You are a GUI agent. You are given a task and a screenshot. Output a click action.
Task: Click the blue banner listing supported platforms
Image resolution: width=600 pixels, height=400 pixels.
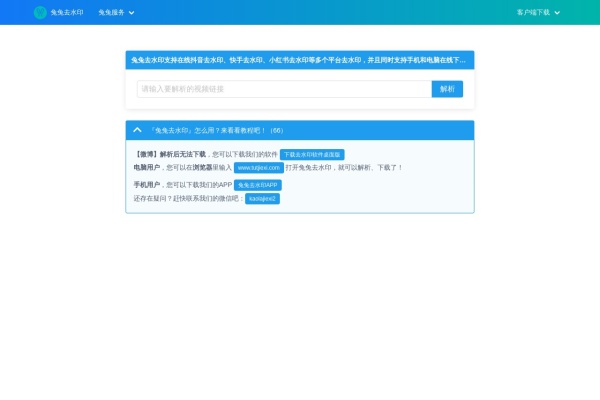point(300,60)
